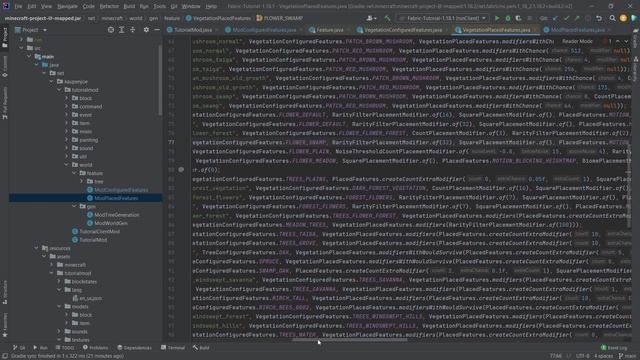The image size is (640, 360).
Task: Rollback changes with the undo arrow icon
Action: pyautogui.click(x=599, y=18)
